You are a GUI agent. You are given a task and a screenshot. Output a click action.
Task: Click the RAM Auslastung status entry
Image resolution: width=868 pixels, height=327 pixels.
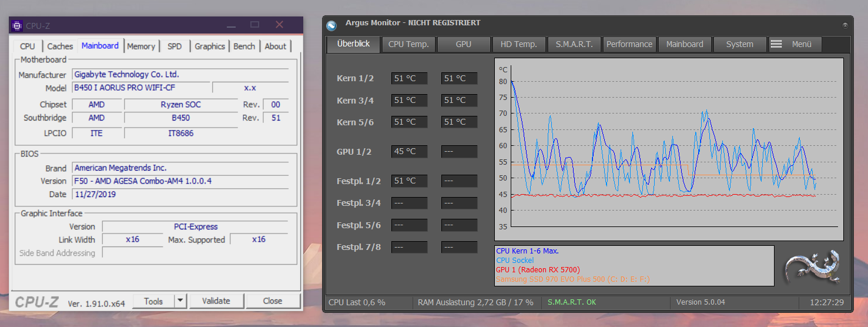(475, 302)
